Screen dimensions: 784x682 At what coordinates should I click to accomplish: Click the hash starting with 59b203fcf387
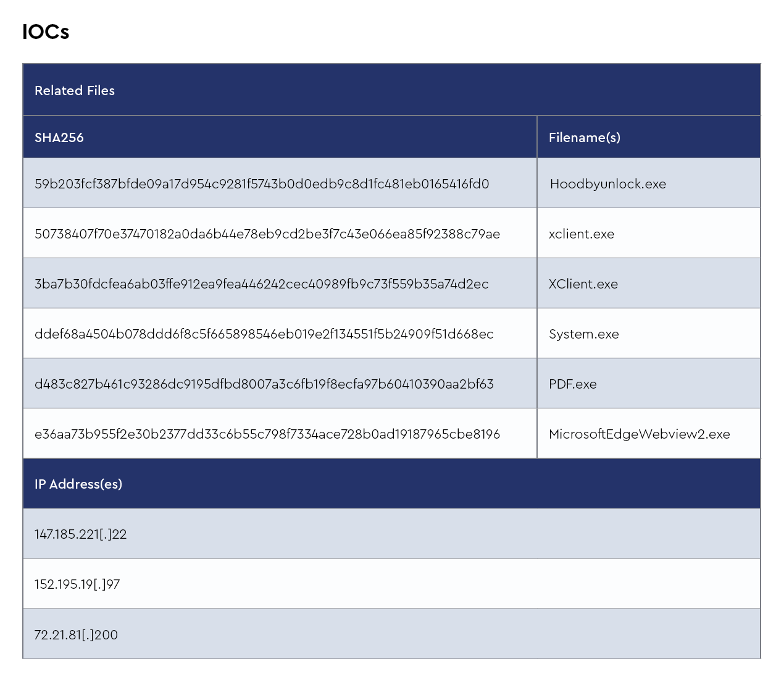point(262,184)
